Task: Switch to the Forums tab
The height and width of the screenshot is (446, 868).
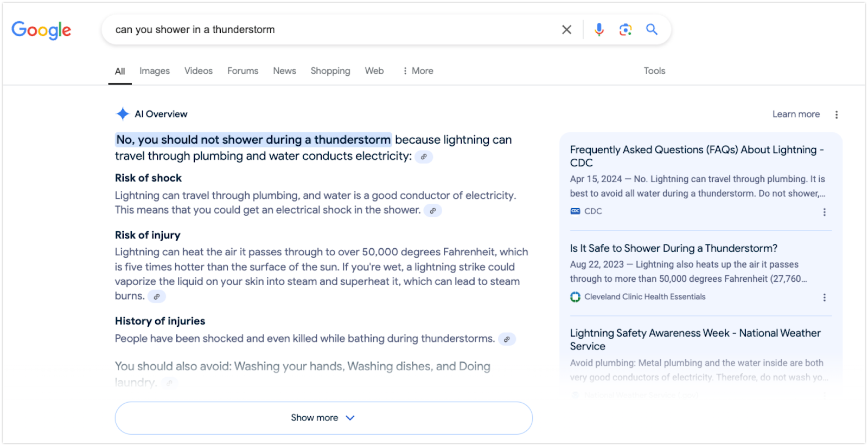Action: point(243,71)
